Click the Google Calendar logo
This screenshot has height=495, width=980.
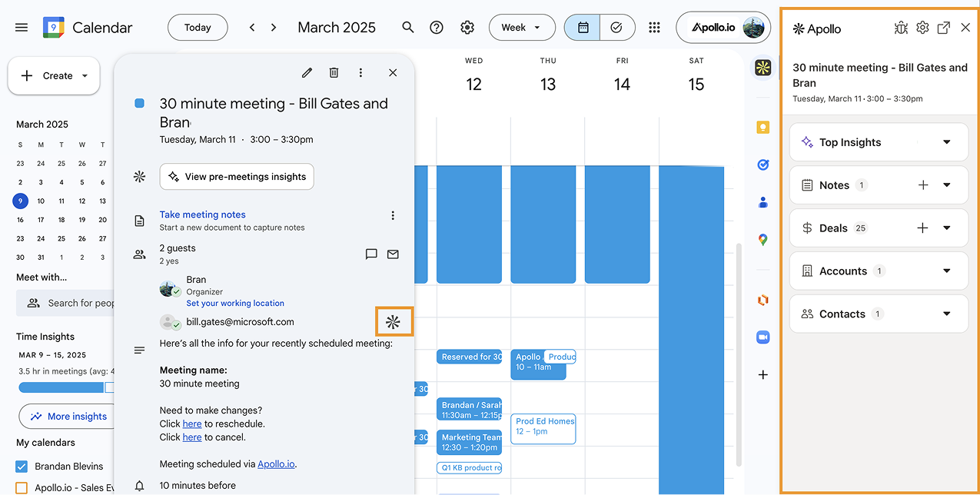(54, 28)
